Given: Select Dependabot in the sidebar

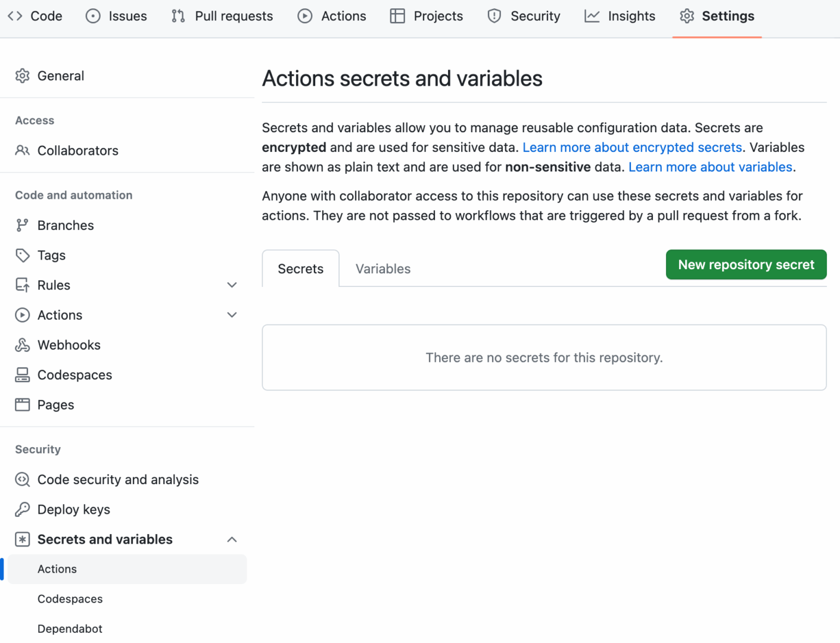Looking at the screenshot, I should (x=70, y=629).
